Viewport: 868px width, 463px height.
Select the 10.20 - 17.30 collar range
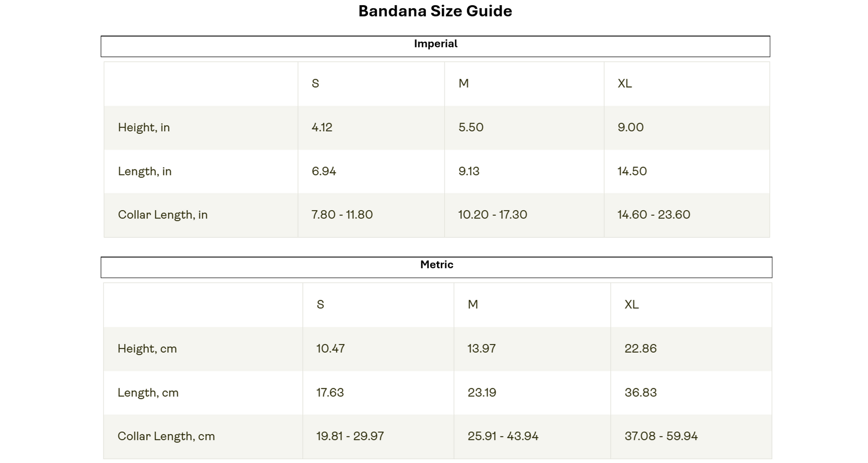pyautogui.click(x=493, y=215)
